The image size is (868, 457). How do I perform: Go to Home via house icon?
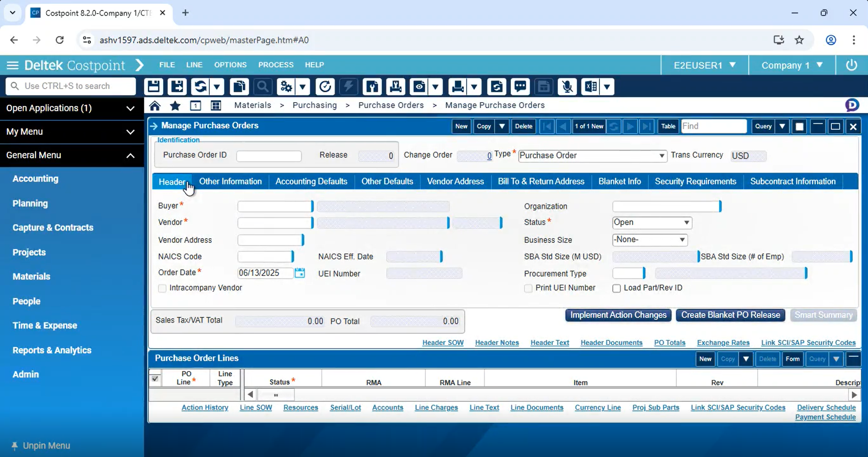point(155,105)
